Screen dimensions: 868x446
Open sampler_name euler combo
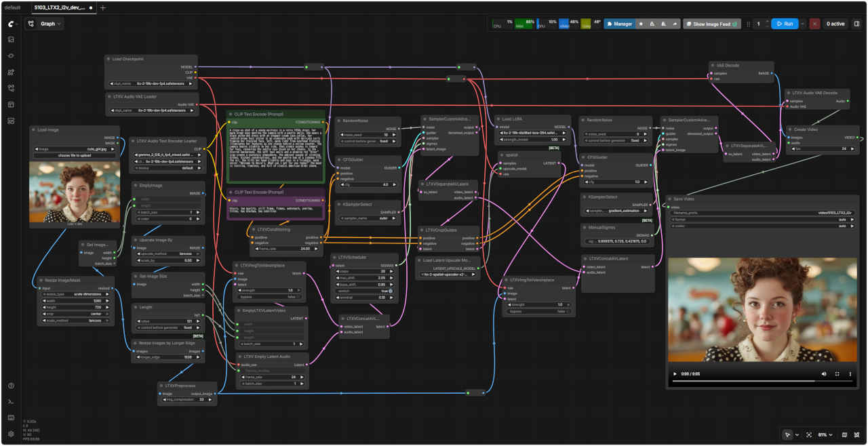(368, 219)
